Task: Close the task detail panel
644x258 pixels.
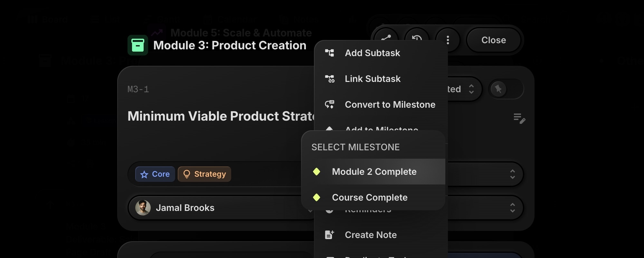Action: pyautogui.click(x=494, y=40)
